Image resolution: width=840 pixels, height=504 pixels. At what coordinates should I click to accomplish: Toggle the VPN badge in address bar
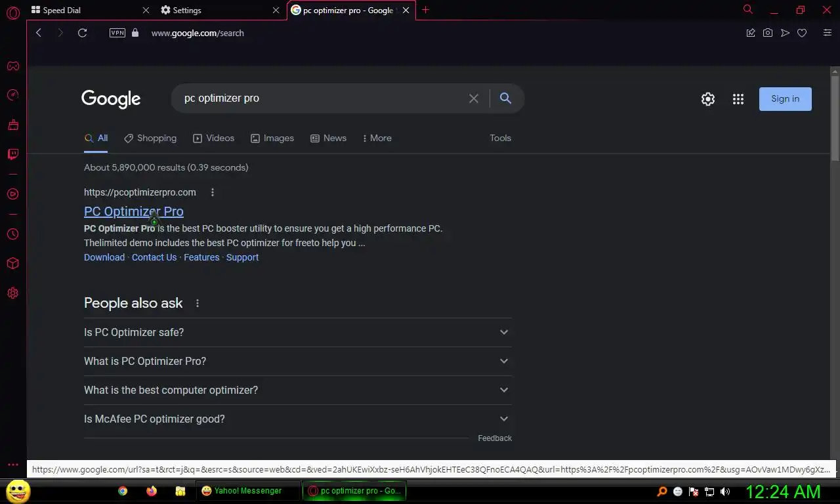pos(117,33)
